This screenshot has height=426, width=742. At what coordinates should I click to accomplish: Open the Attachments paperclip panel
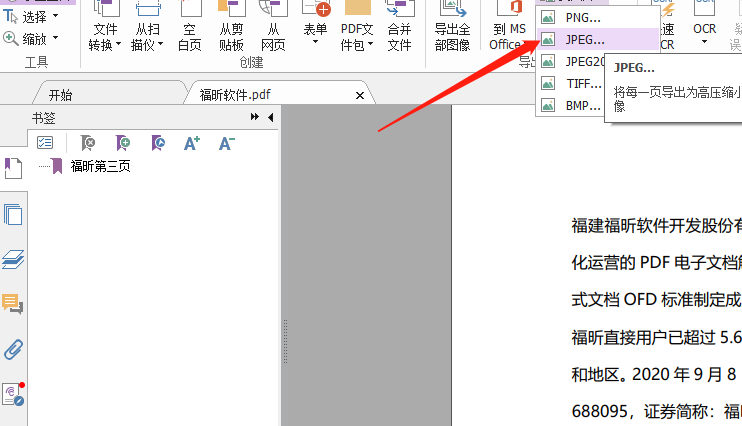(x=13, y=349)
